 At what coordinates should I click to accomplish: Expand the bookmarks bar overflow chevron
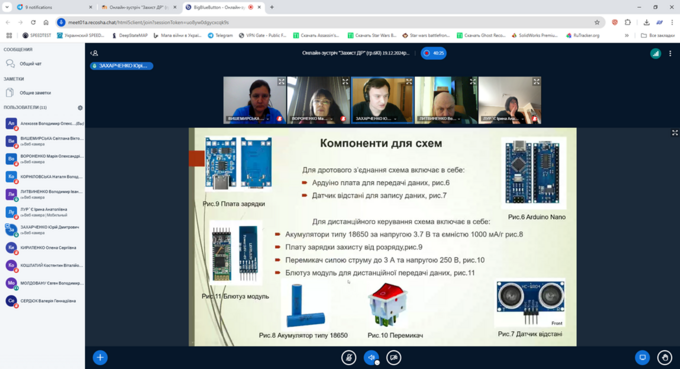click(627, 36)
